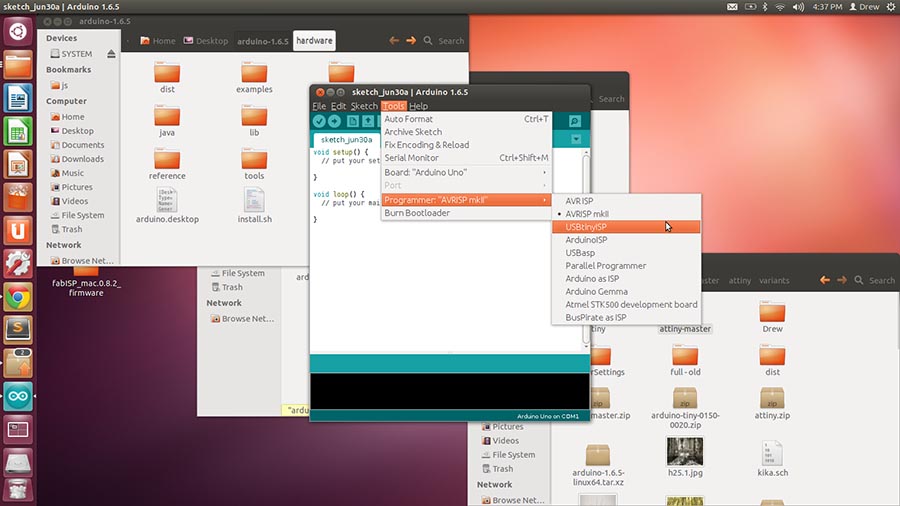
Task: Open Downloads in the sidebar
Action: tap(77, 159)
